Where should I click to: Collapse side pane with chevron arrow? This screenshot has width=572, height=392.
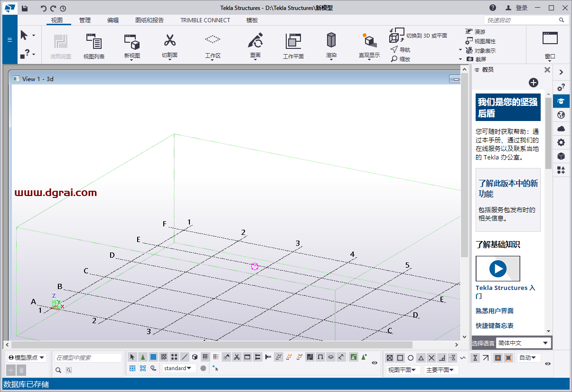[x=561, y=72]
